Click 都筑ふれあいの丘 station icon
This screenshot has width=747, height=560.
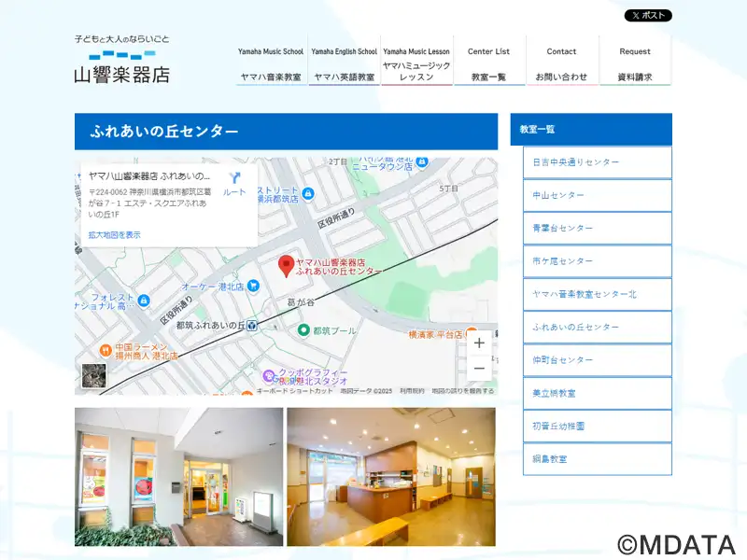[252, 326]
